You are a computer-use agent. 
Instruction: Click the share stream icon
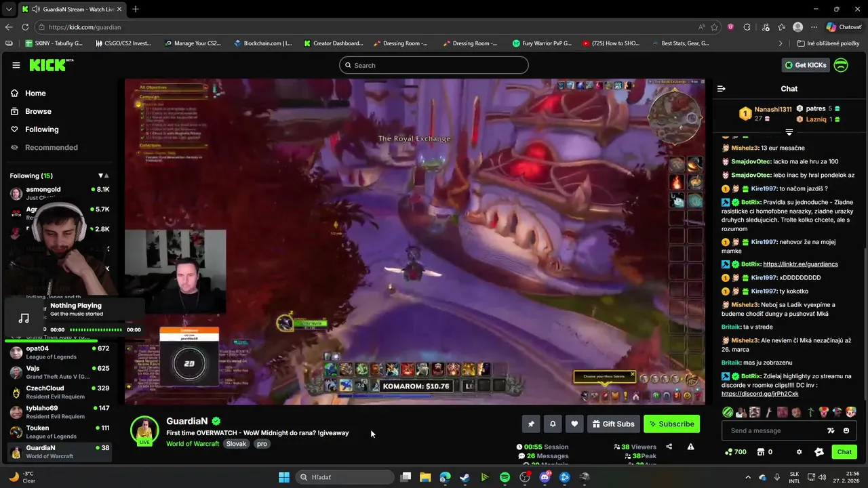tap(669, 447)
